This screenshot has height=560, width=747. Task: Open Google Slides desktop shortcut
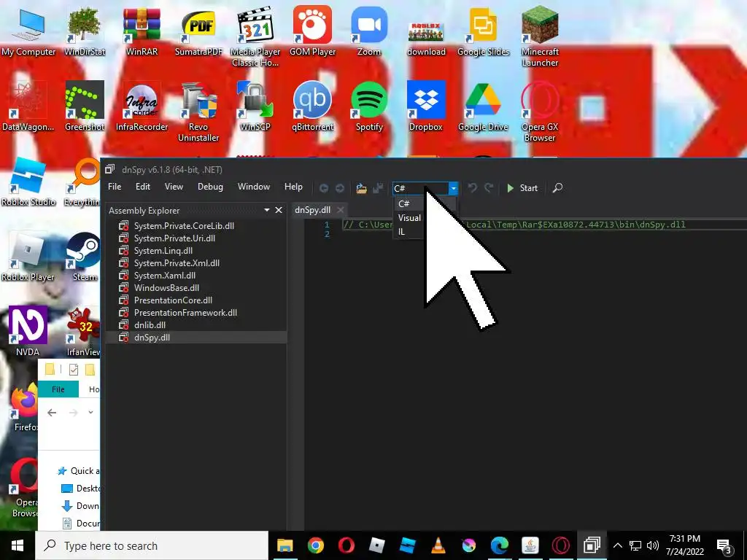483,31
